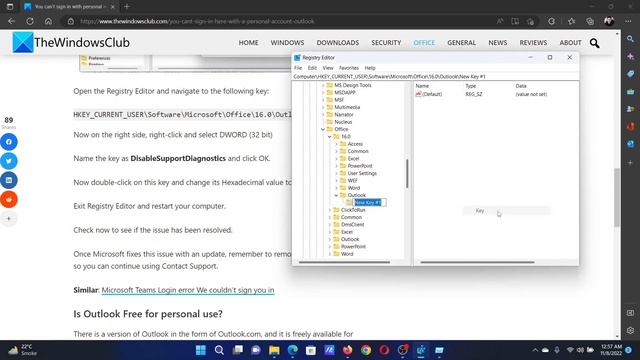Open the browser Settings and more menu
The image size is (640, 360).
pos(628,21)
